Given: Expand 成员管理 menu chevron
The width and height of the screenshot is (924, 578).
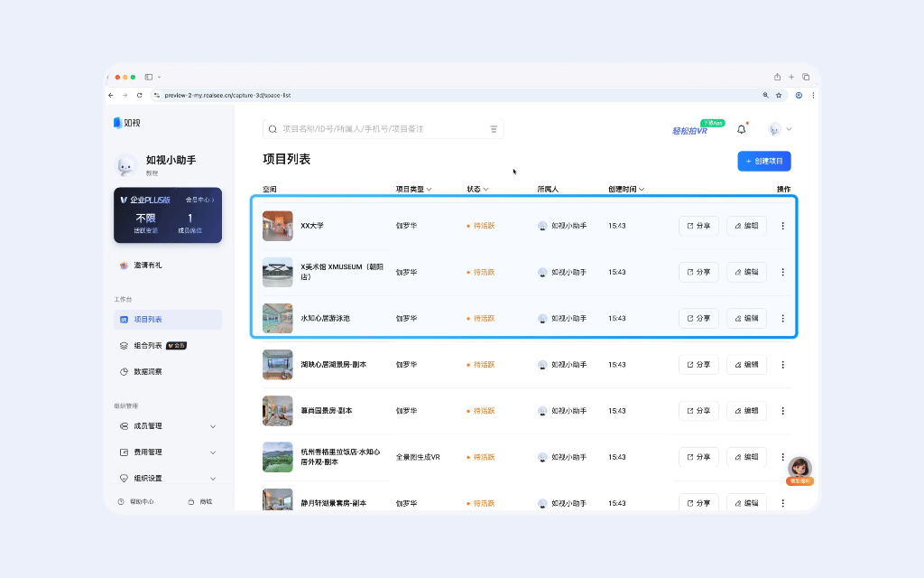Looking at the screenshot, I should 213,426.
